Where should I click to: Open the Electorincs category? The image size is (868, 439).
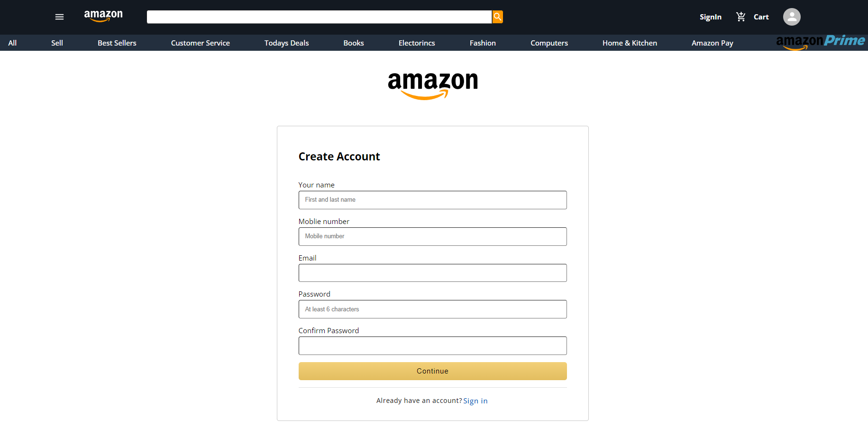pyautogui.click(x=417, y=43)
